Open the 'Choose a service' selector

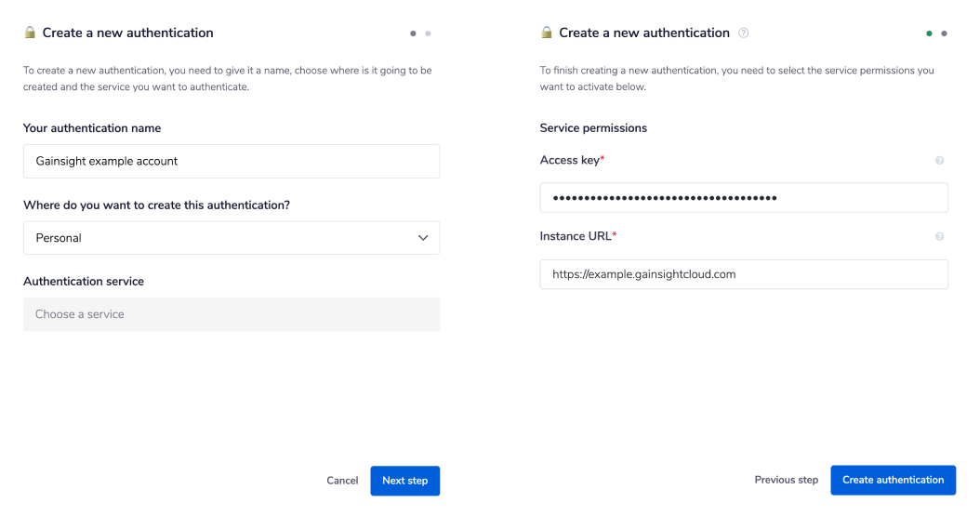[x=231, y=314]
